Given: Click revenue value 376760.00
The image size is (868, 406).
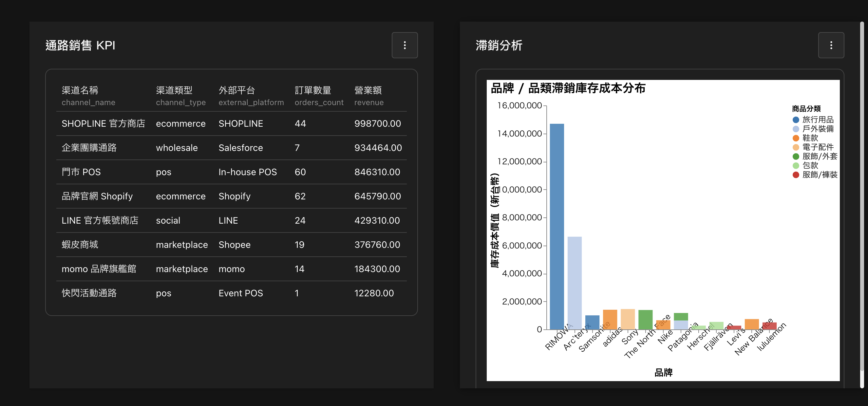Looking at the screenshot, I should click(377, 245).
